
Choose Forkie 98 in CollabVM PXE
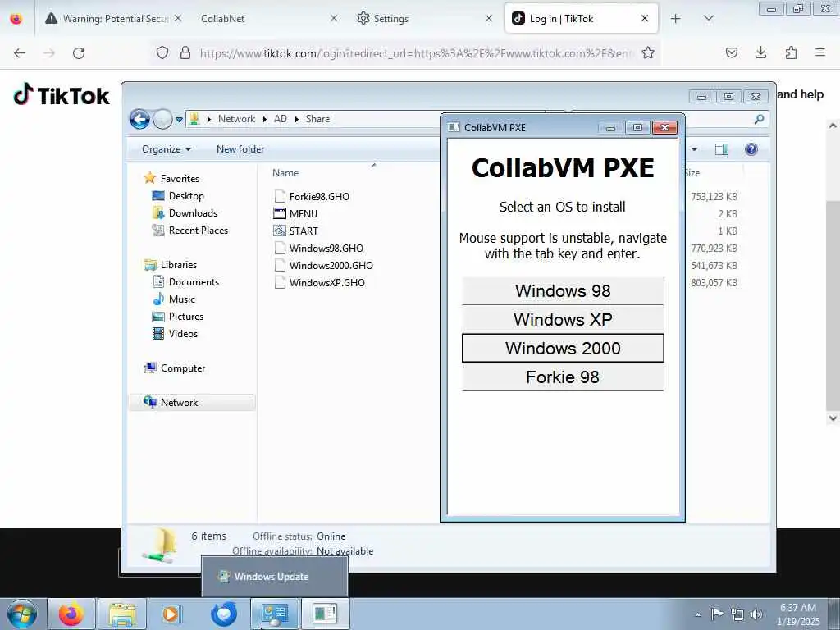[563, 377]
